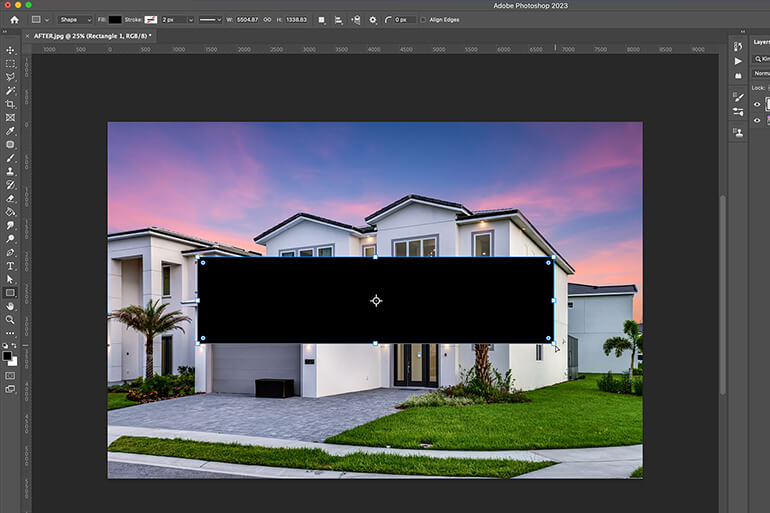Select the Clone Stamp tool

coord(10,171)
